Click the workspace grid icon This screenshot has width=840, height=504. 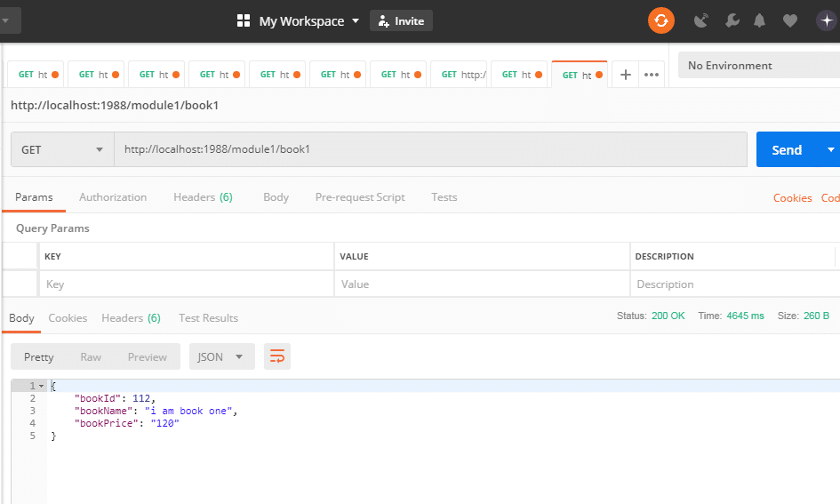[x=244, y=20]
